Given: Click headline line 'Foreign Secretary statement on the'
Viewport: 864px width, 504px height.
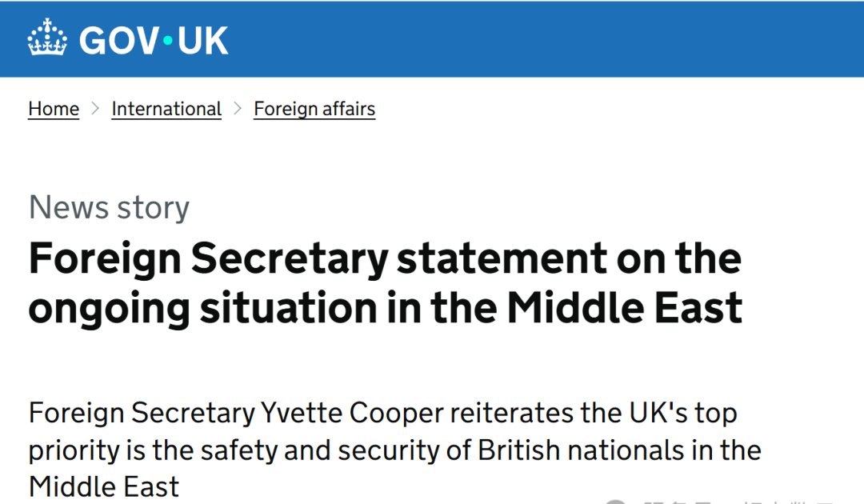Looking at the screenshot, I should 385,258.
